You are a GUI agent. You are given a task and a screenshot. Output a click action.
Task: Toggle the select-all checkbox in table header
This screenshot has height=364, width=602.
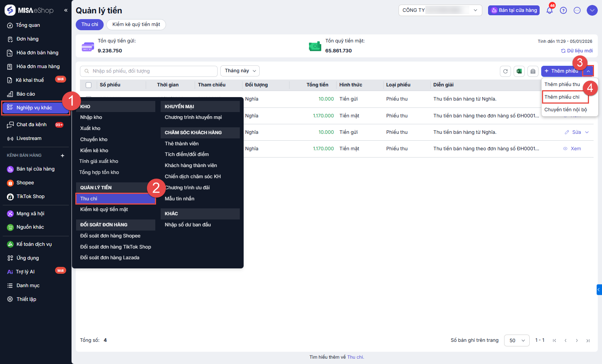coord(89,85)
